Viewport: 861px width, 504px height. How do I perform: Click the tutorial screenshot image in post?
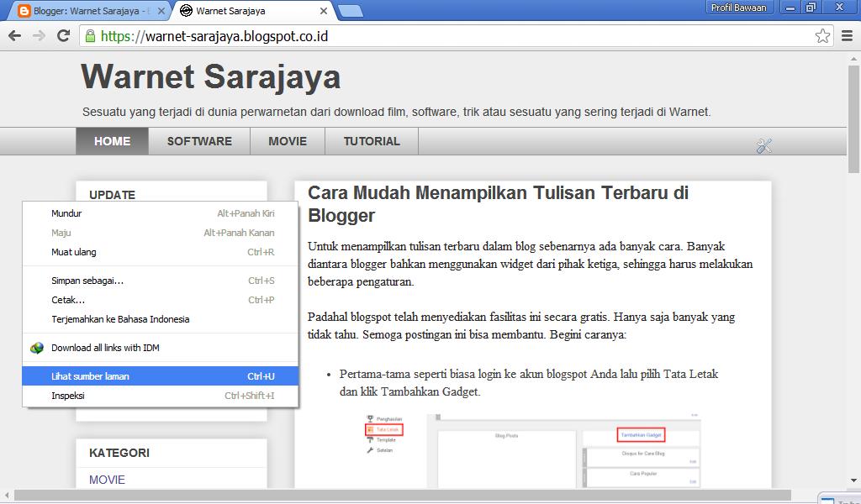tap(532, 449)
